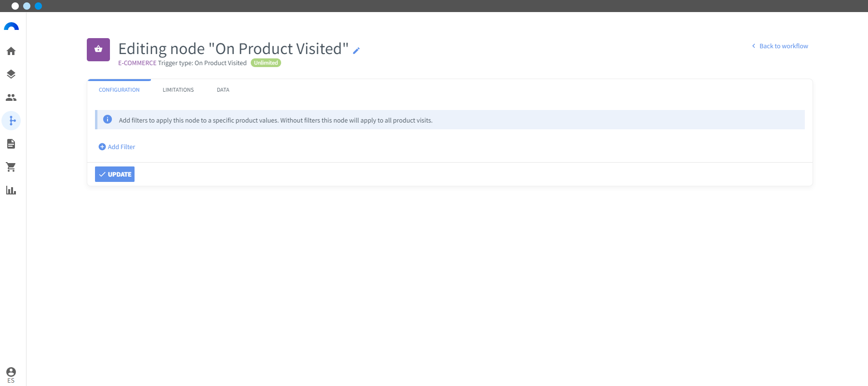Click the E-COMMERCE category label

click(137, 63)
